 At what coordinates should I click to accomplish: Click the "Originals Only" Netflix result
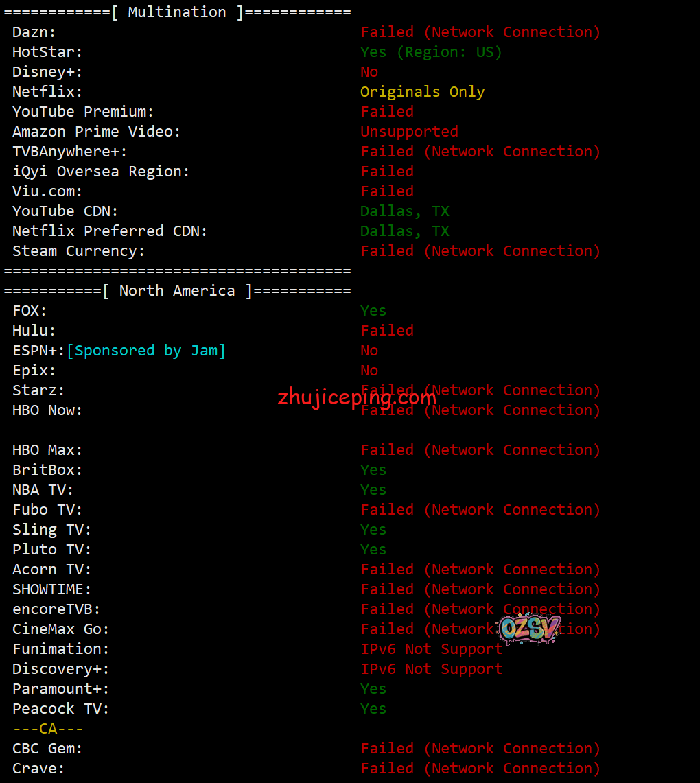(422, 92)
